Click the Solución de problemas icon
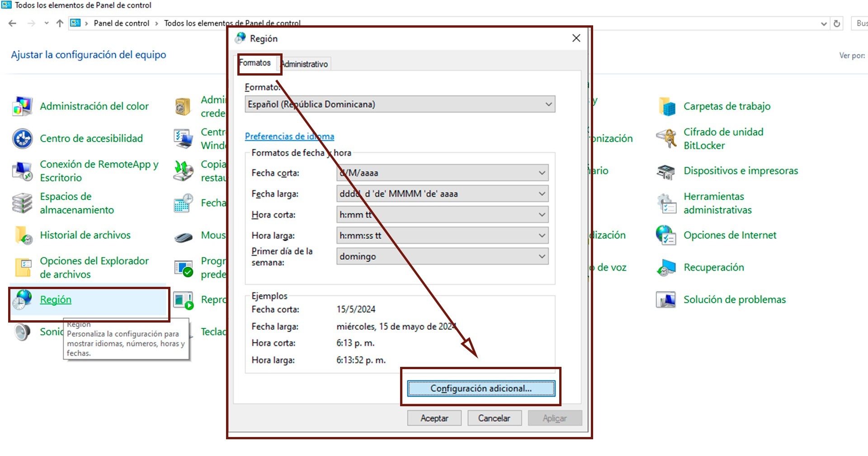Viewport: 868px width, 456px height. (x=666, y=300)
